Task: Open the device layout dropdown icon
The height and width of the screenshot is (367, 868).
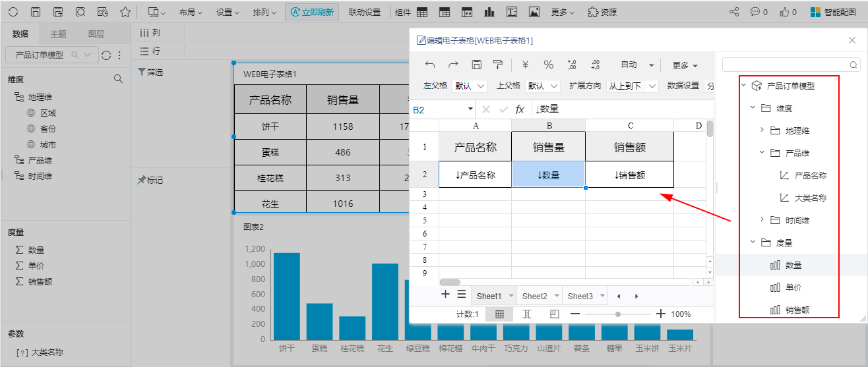Action: pyautogui.click(x=156, y=12)
